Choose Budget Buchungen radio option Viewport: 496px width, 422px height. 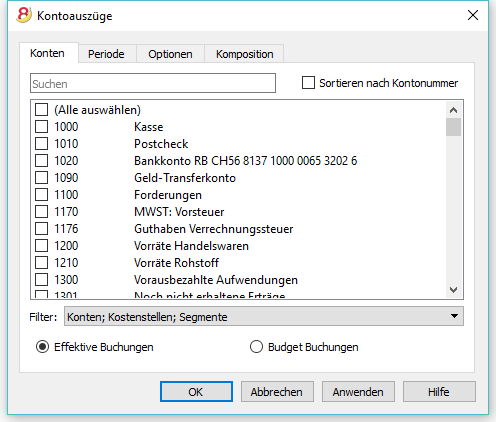(256, 347)
